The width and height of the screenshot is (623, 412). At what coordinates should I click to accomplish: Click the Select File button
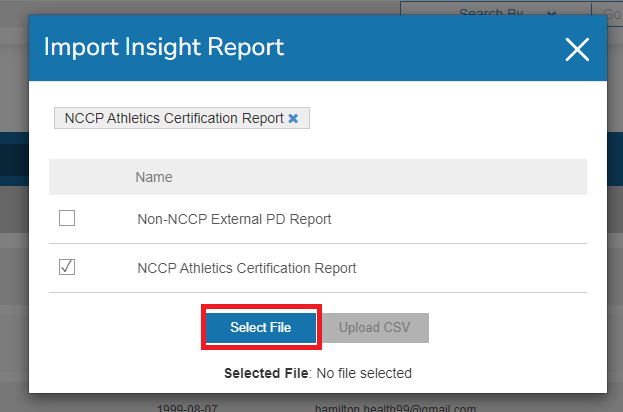260,327
